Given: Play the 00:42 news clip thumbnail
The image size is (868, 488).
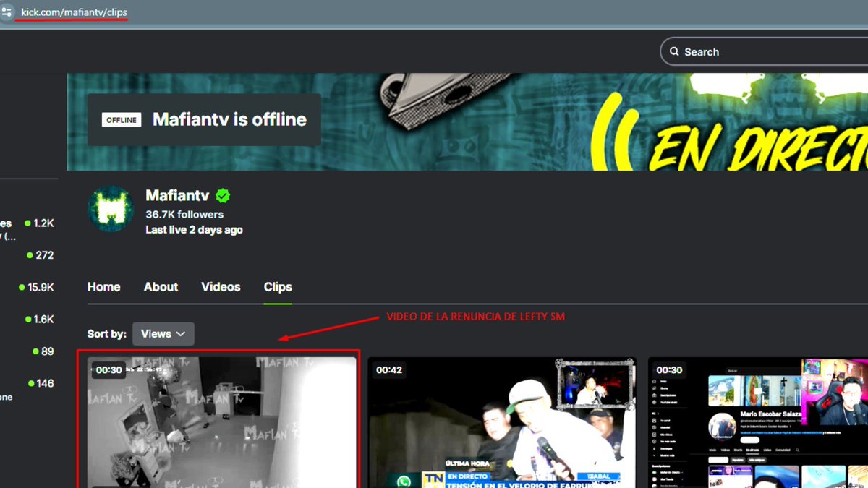Looking at the screenshot, I should 502,422.
